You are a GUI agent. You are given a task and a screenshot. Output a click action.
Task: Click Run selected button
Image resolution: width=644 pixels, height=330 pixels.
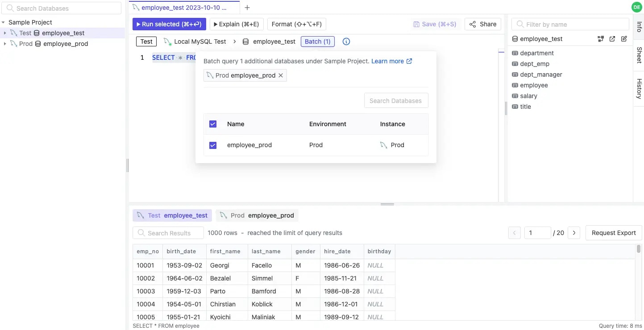tap(169, 24)
